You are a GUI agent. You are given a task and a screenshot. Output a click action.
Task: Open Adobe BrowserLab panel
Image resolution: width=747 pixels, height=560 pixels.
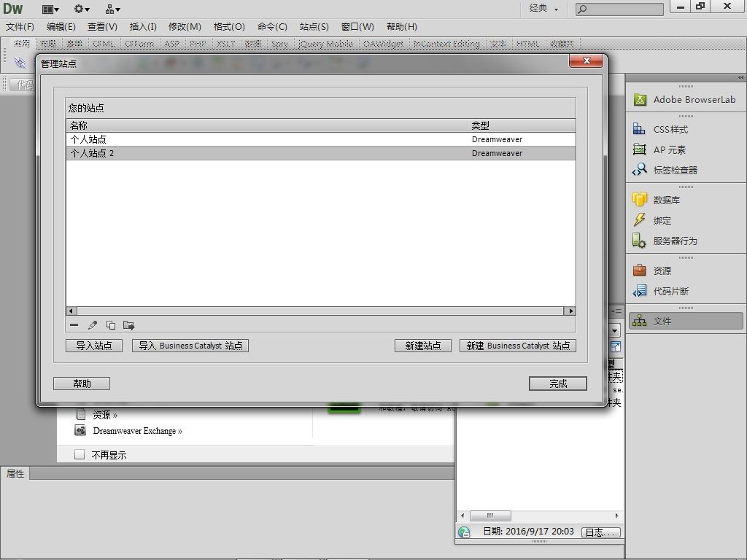686,99
